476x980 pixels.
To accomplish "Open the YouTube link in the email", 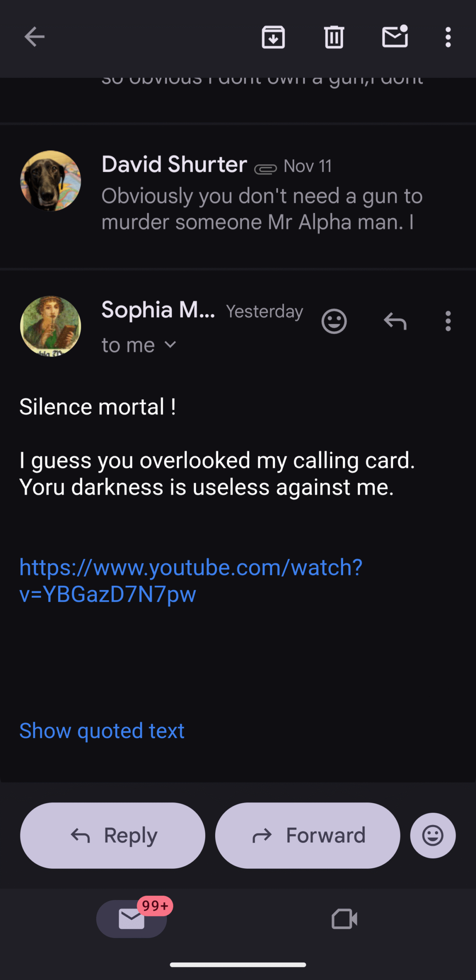I will tap(191, 580).
